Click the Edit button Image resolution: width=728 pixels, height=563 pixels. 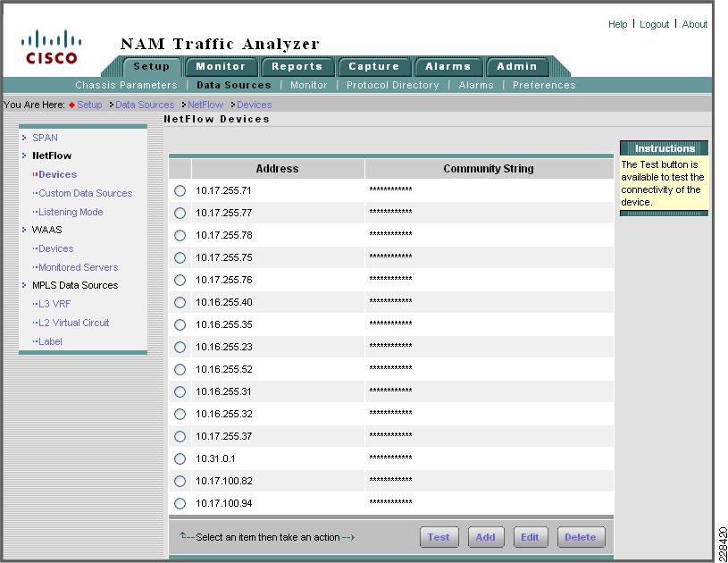pyautogui.click(x=531, y=537)
